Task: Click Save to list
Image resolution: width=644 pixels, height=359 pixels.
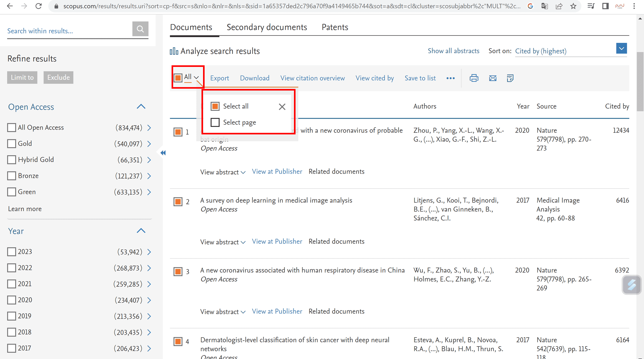Action: (x=420, y=78)
